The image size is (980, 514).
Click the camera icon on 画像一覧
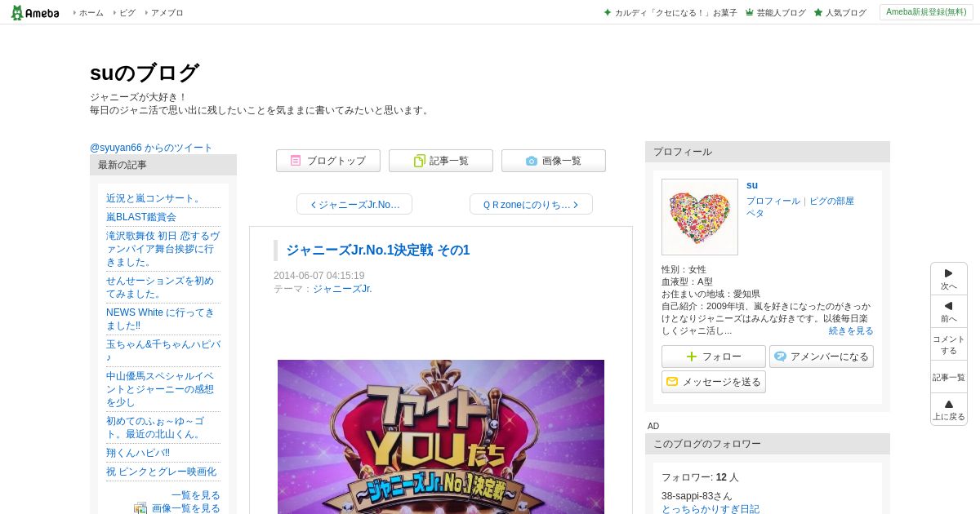[x=532, y=161]
